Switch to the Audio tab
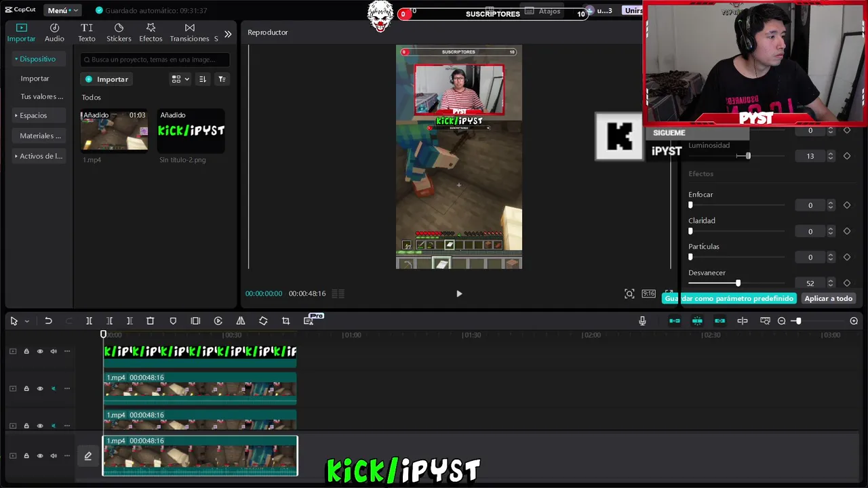 [54, 33]
